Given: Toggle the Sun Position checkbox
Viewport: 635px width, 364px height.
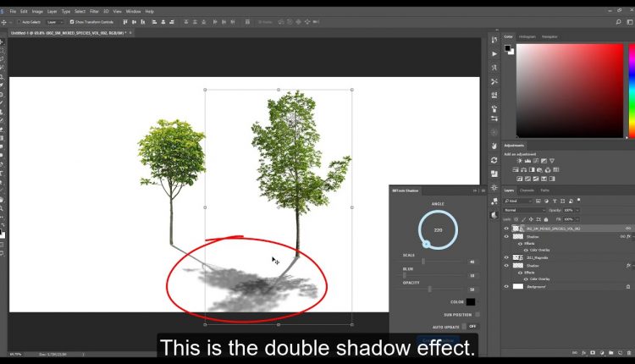Looking at the screenshot, I should coord(477,314).
